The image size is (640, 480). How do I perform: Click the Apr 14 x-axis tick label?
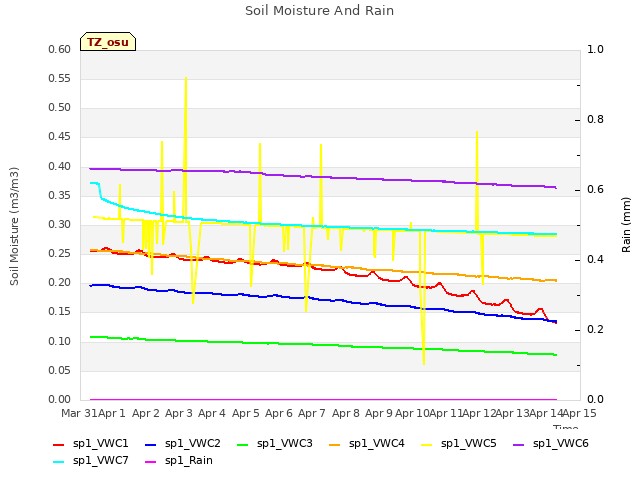(x=546, y=413)
